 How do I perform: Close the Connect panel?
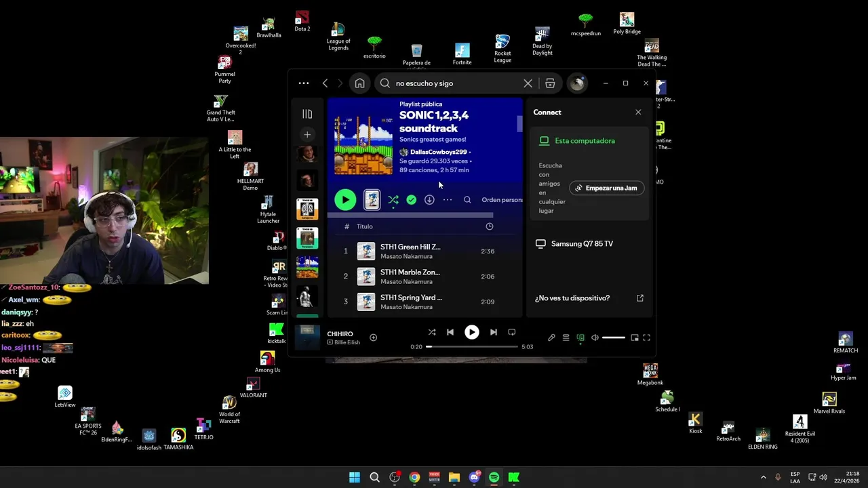[638, 113]
